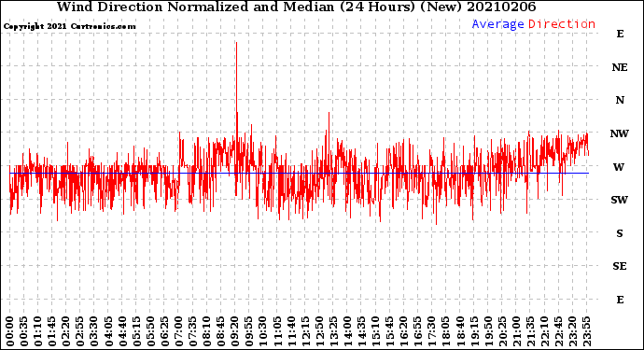The image size is (644, 350).
Task: Click the 02:20 time axis label
Action: (66, 331)
